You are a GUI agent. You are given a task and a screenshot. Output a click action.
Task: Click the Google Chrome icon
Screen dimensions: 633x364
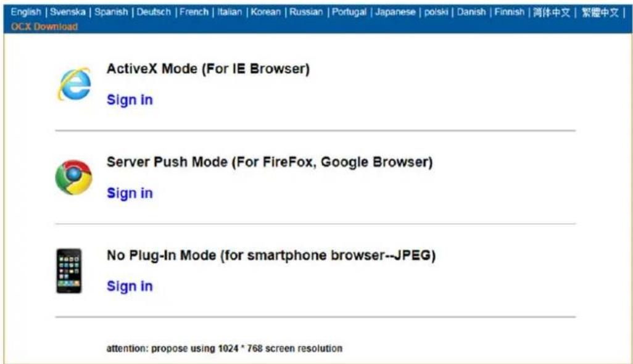73,178
